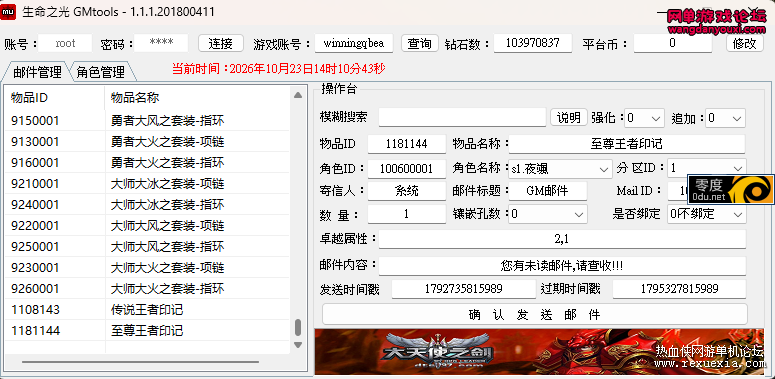Switch to the 角色管理 tab
Screen dimensions: 775x379
pos(100,72)
